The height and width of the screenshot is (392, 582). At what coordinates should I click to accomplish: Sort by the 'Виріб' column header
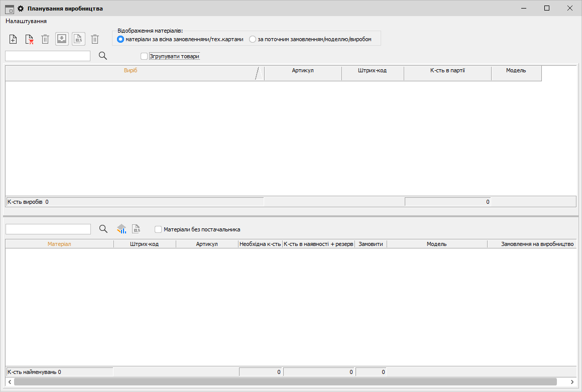pos(131,71)
